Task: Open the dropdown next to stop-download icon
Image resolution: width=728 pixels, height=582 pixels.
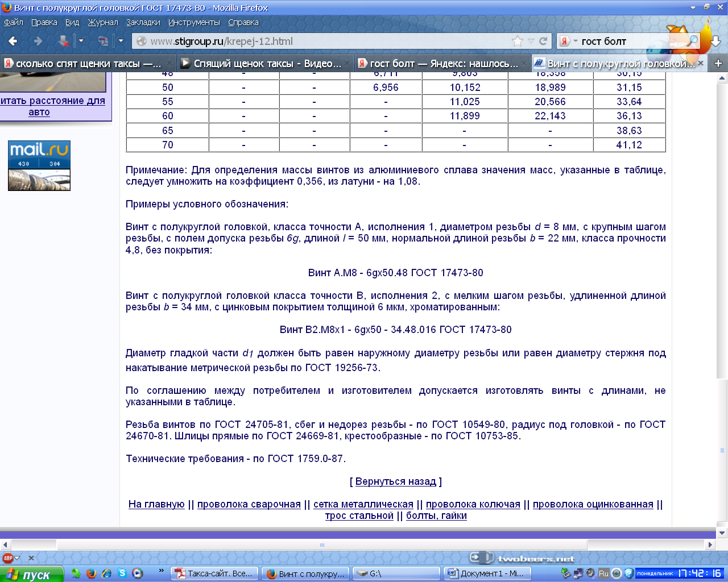Action: pos(81,41)
